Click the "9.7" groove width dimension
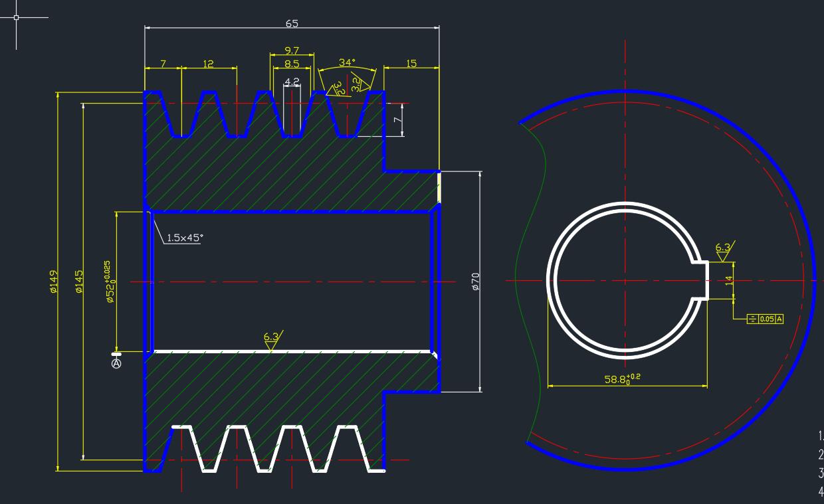This screenshot has height=504, width=824. click(x=292, y=50)
